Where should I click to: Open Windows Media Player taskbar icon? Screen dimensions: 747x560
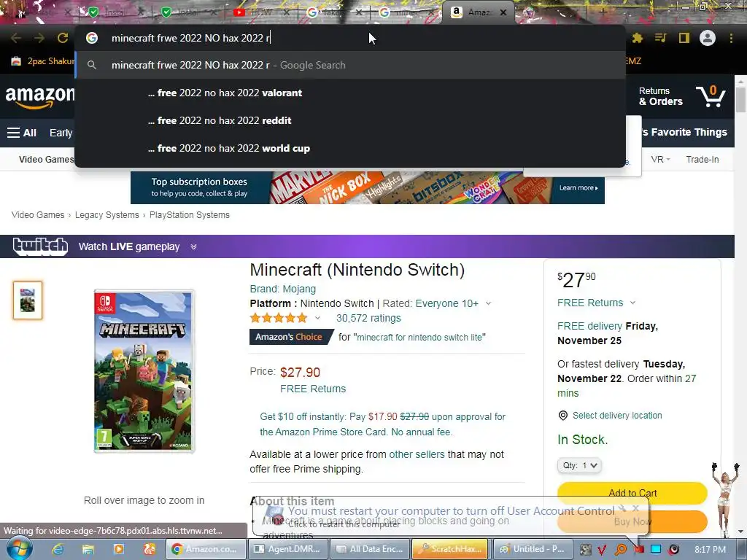[119, 549]
